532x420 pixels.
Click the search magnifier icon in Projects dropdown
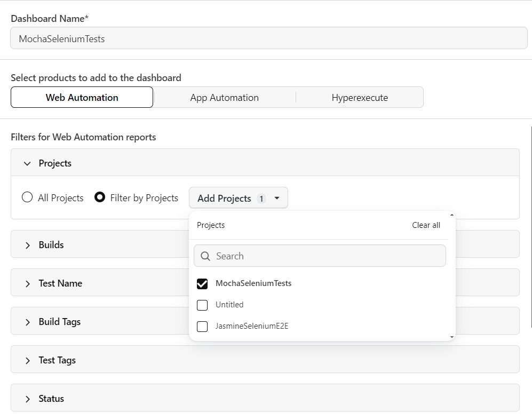click(205, 256)
